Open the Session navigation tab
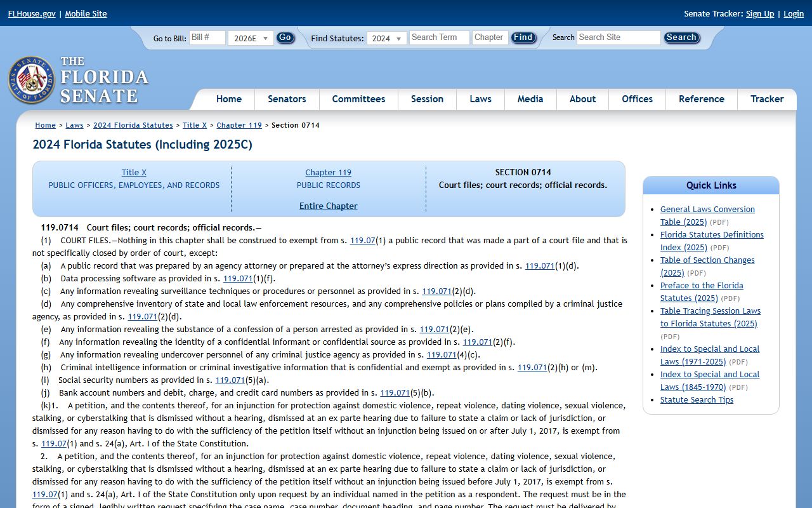812x508 pixels. pyautogui.click(x=427, y=99)
